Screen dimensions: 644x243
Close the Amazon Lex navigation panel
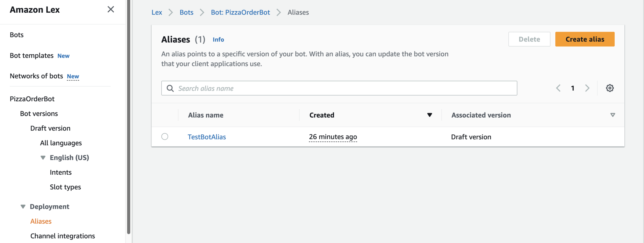pos(111,10)
